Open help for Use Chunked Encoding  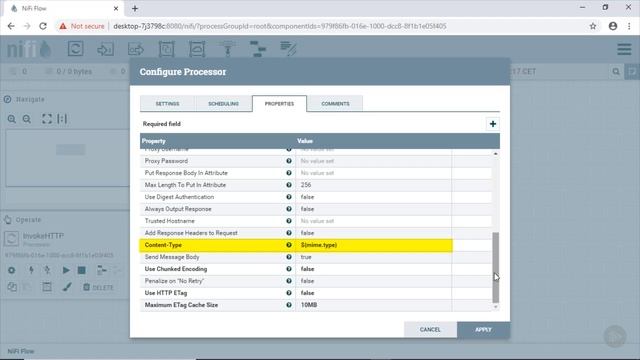pos(289,269)
